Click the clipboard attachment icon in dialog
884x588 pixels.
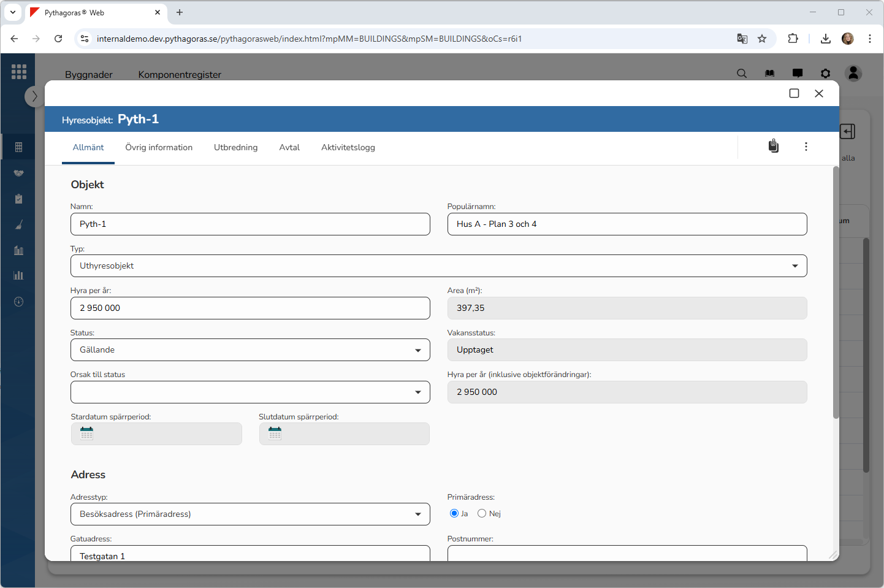(774, 146)
